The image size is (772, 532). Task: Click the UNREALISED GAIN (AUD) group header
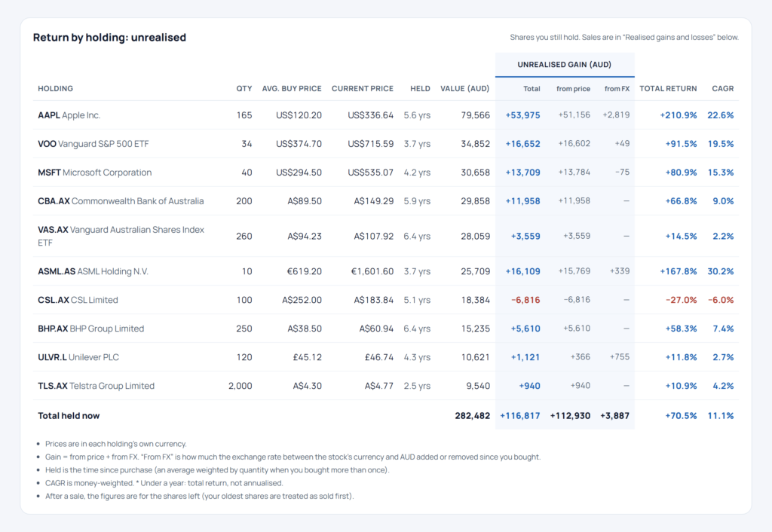pyautogui.click(x=564, y=65)
